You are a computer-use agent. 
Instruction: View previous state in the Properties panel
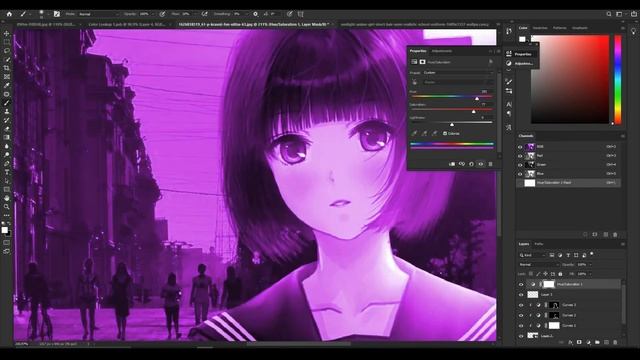click(462, 164)
